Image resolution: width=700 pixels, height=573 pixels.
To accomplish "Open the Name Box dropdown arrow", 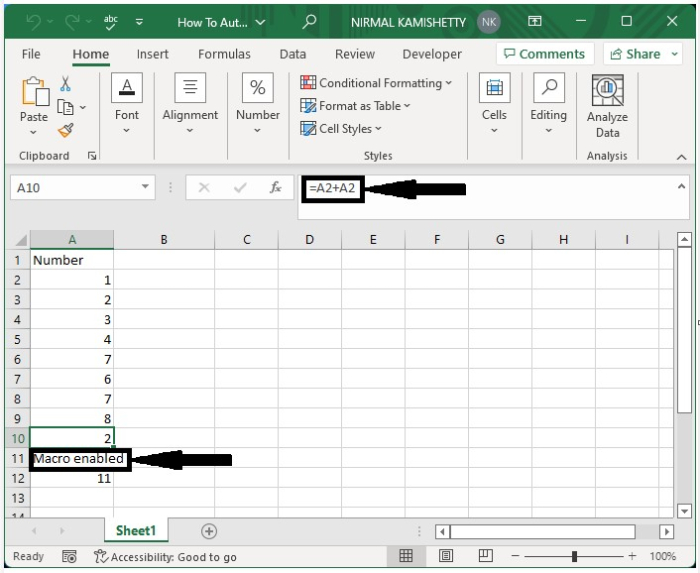I will pyautogui.click(x=145, y=187).
